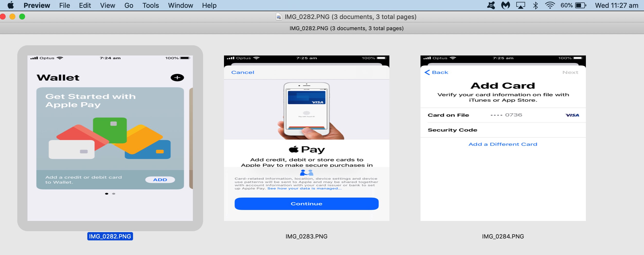The height and width of the screenshot is (255, 644).
Task: Click the Bluetooth status icon
Action: pyautogui.click(x=535, y=5)
